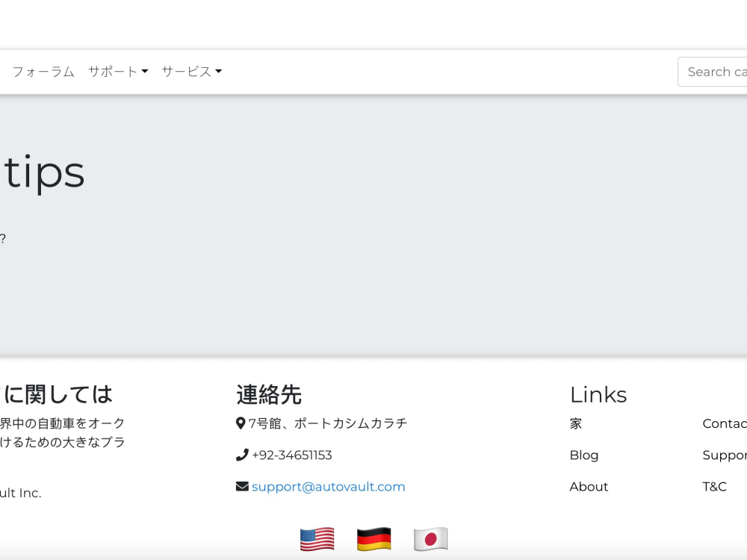Click the address 7号館、ポートカシムカラチ
Viewport: 747px width, 560px height.
point(328,423)
